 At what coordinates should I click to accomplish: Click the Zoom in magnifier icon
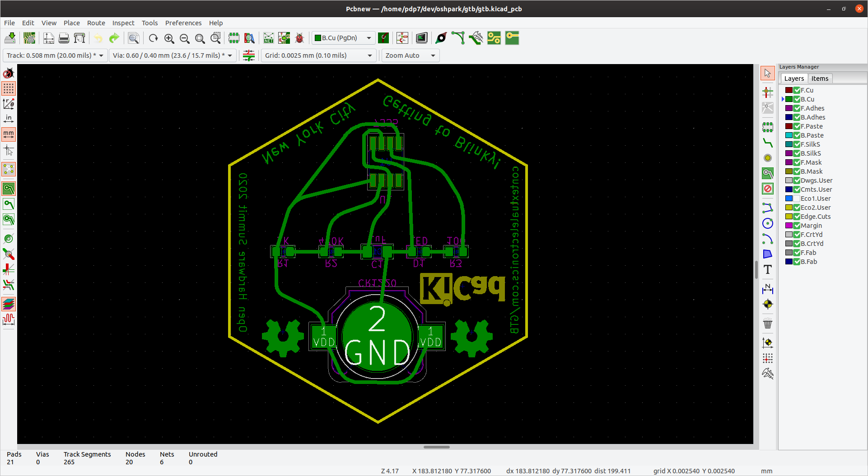[x=169, y=38]
